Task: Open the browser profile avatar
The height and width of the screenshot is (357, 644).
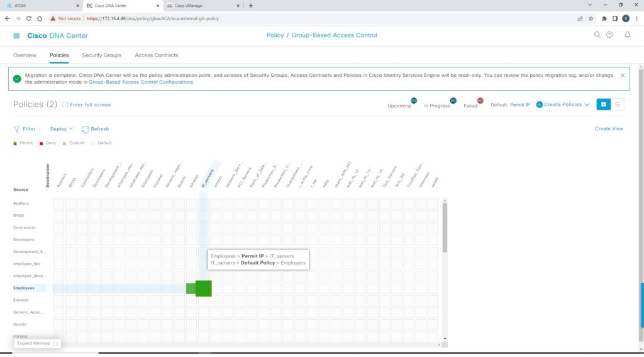Action: [x=626, y=18]
